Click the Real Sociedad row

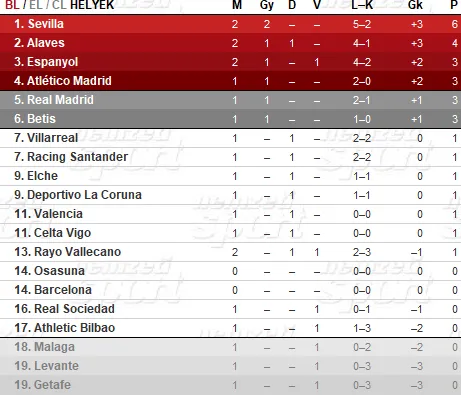click(x=230, y=309)
